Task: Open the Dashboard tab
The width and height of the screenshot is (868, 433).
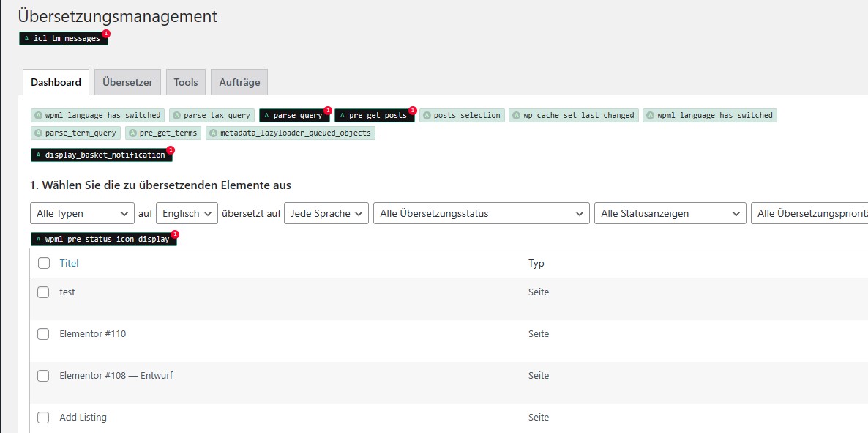Action: tap(56, 82)
